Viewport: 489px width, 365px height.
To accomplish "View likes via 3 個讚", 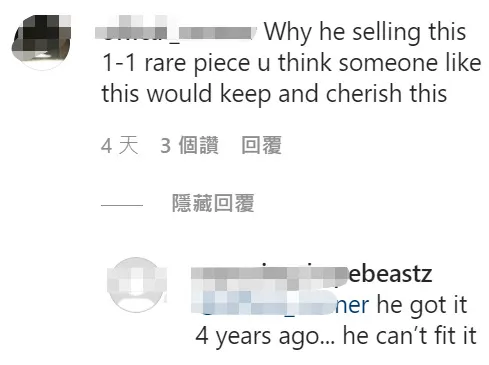I will (189, 145).
